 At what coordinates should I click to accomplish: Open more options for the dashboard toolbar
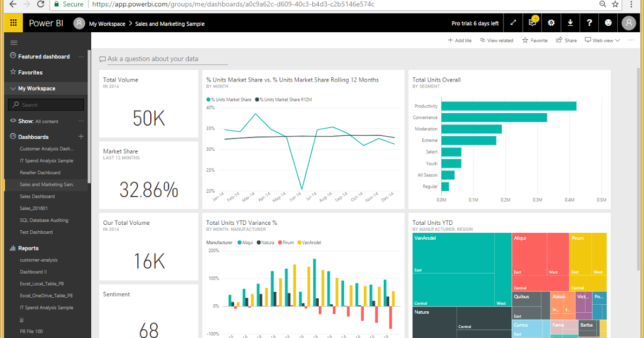(x=631, y=40)
